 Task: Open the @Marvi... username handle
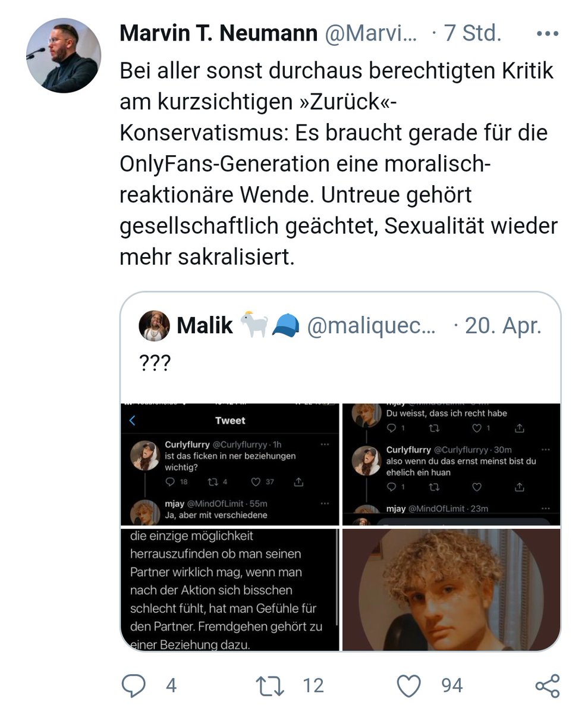[x=370, y=34]
